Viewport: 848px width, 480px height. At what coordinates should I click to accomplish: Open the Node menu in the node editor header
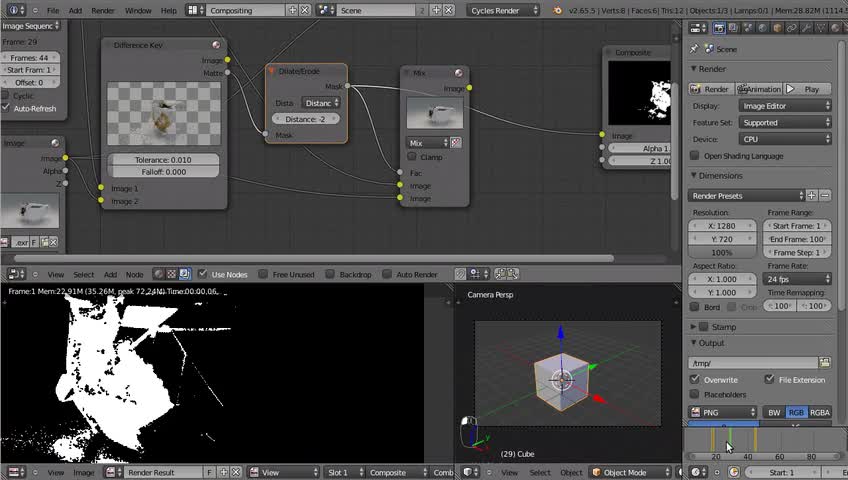(x=134, y=274)
